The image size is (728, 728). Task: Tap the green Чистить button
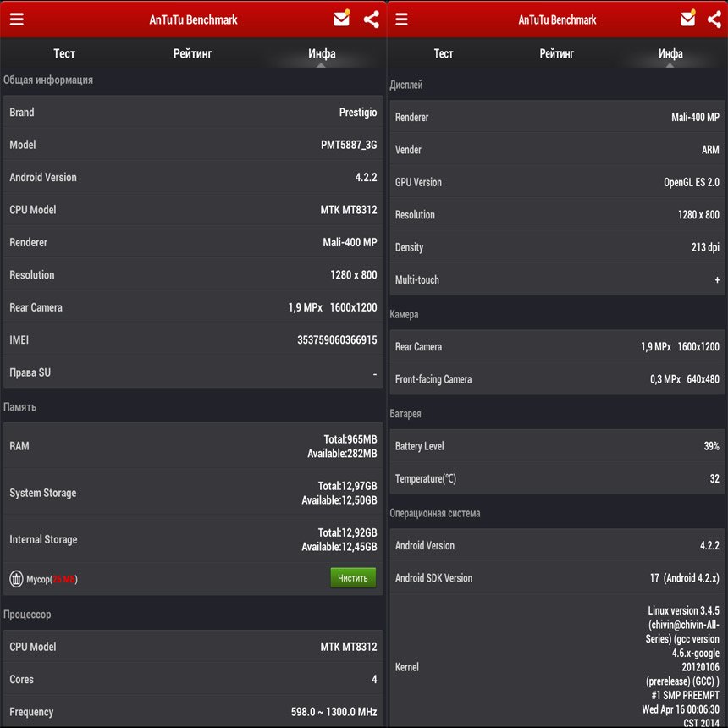(x=353, y=578)
